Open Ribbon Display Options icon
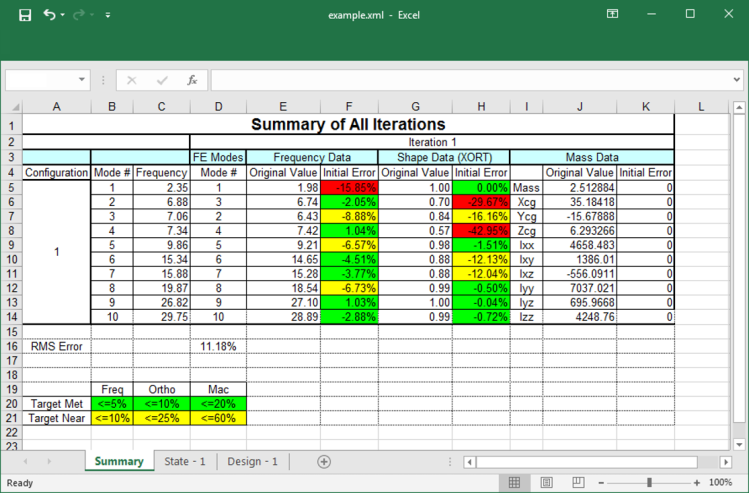 (612, 14)
